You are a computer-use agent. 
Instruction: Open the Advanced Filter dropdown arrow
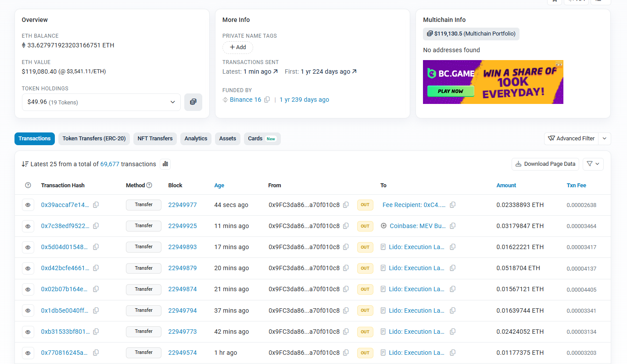coord(605,139)
